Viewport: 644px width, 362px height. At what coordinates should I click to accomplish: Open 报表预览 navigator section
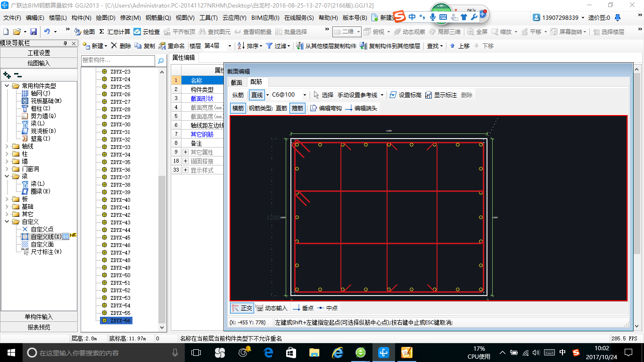39,327
